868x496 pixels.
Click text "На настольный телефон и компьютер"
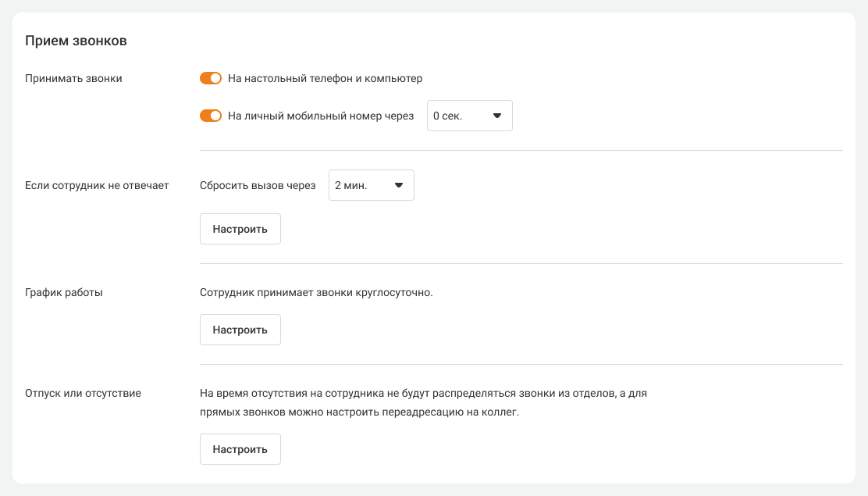pyautogui.click(x=325, y=78)
